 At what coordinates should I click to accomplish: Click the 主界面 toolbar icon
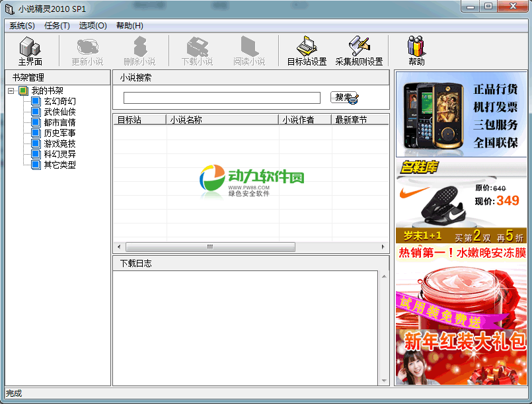[x=30, y=51]
